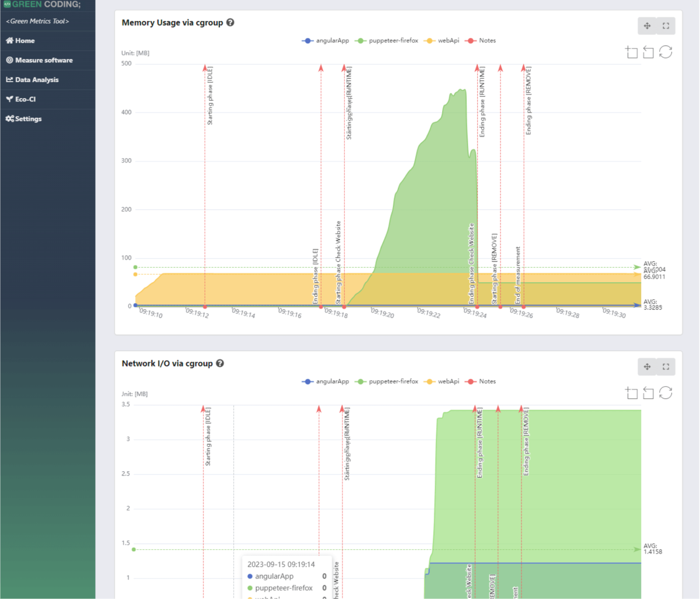This screenshot has width=700, height=599.
Task: Click the 'AVG: 66.9011' label on Memory chart
Action: tap(654, 274)
